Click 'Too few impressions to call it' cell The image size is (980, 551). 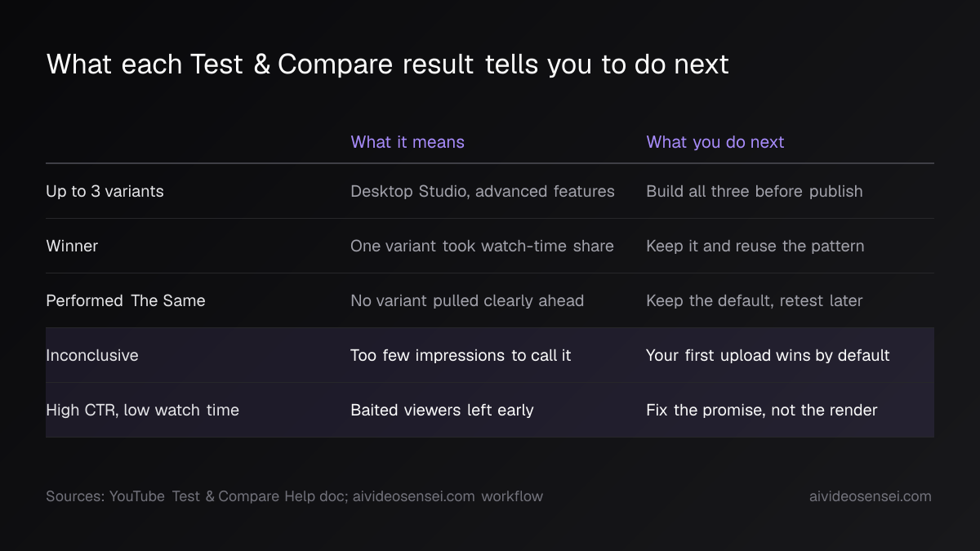click(x=461, y=355)
